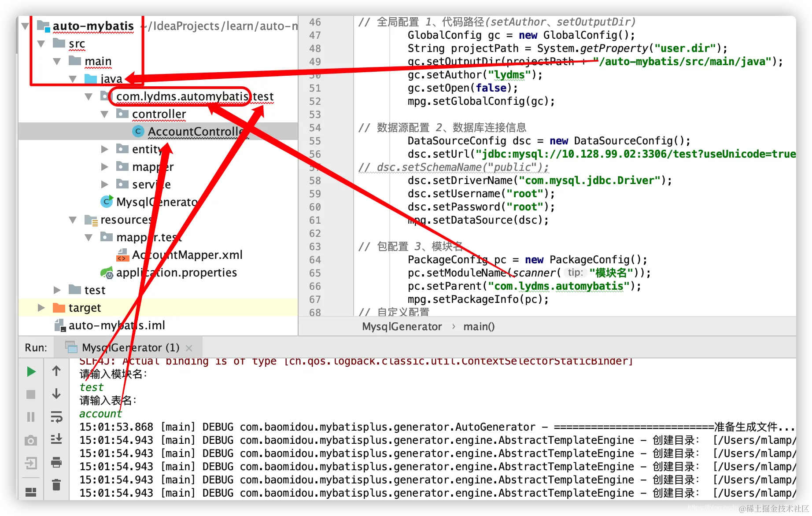812x516 pixels.
Task: Click the auto-mybatis.iml module file icon
Action: pyautogui.click(x=59, y=325)
